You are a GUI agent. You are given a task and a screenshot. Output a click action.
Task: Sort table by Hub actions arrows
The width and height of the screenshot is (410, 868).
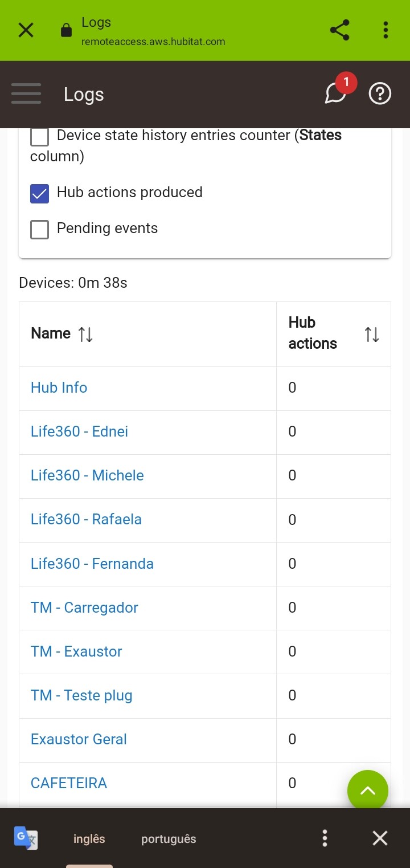click(x=372, y=334)
